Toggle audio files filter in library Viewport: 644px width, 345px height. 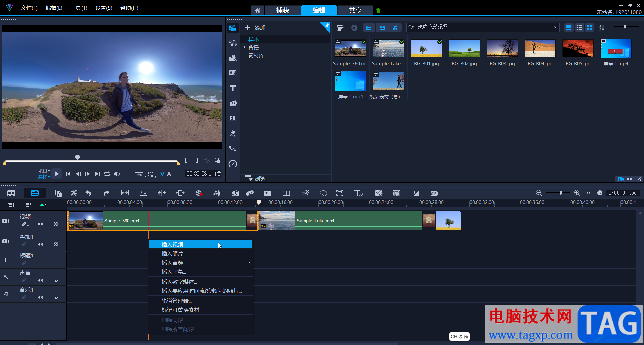(395, 27)
